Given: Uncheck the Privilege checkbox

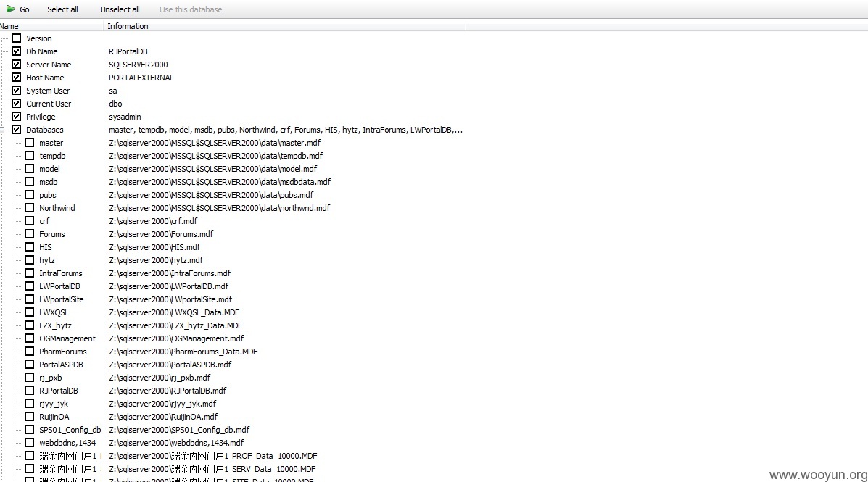Looking at the screenshot, I should (x=17, y=116).
